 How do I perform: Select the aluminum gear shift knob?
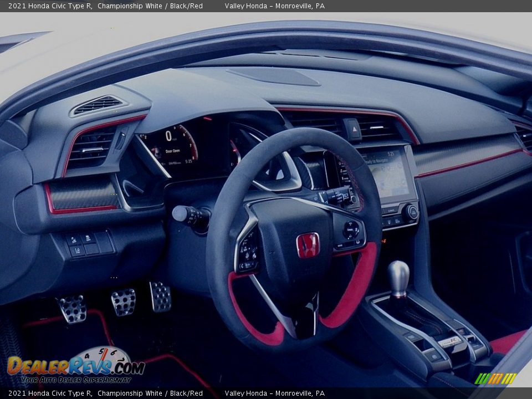398,279
